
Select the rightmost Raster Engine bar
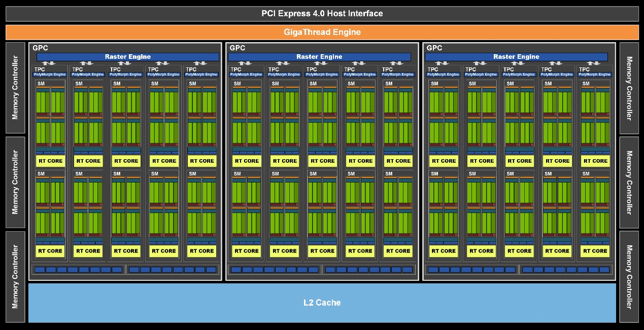[516, 56]
